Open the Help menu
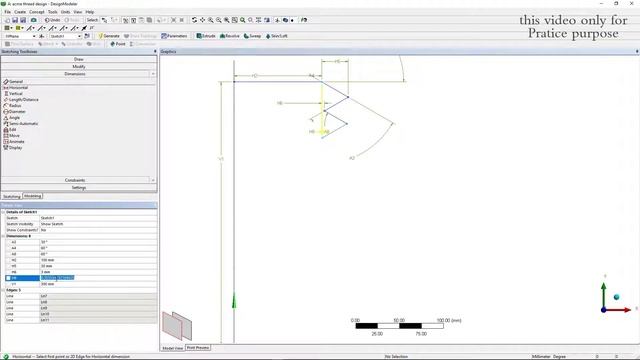Image resolution: width=640 pixels, height=360 pixels. pos(90,12)
